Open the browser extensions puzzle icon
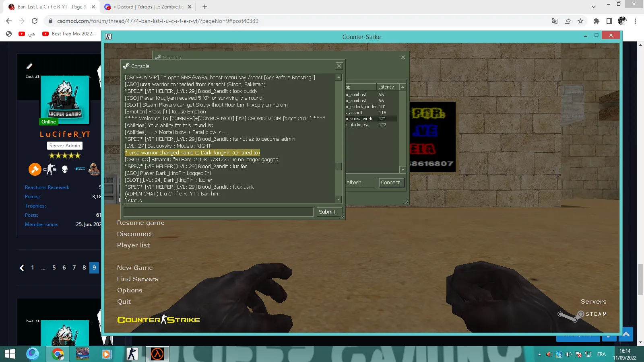This screenshot has height=362, width=644. [x=597, y=21]
